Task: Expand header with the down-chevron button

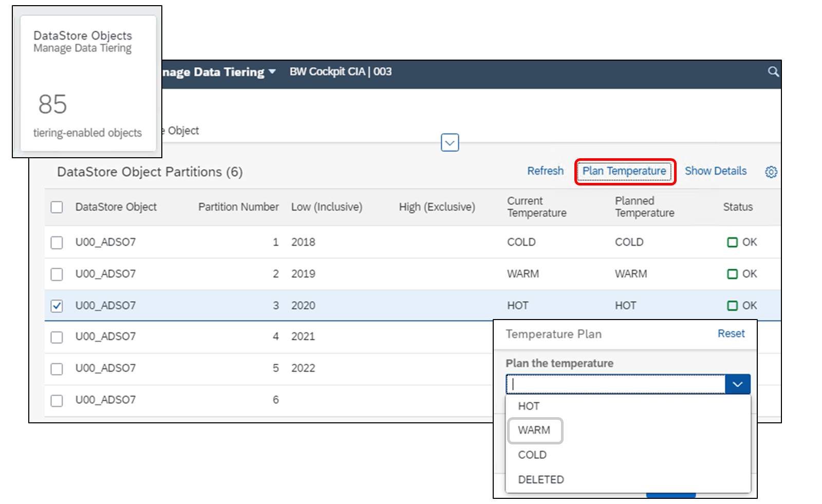Action: point(450,143)
